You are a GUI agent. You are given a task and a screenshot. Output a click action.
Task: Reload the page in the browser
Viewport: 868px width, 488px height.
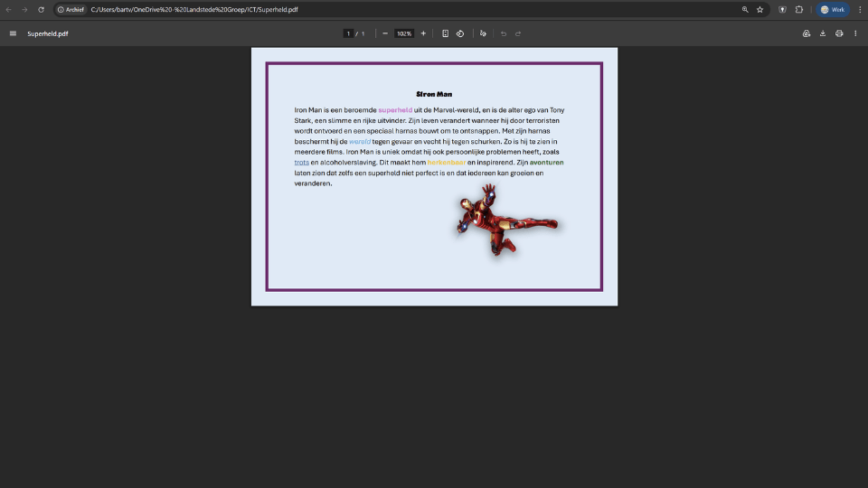point(41,9)
